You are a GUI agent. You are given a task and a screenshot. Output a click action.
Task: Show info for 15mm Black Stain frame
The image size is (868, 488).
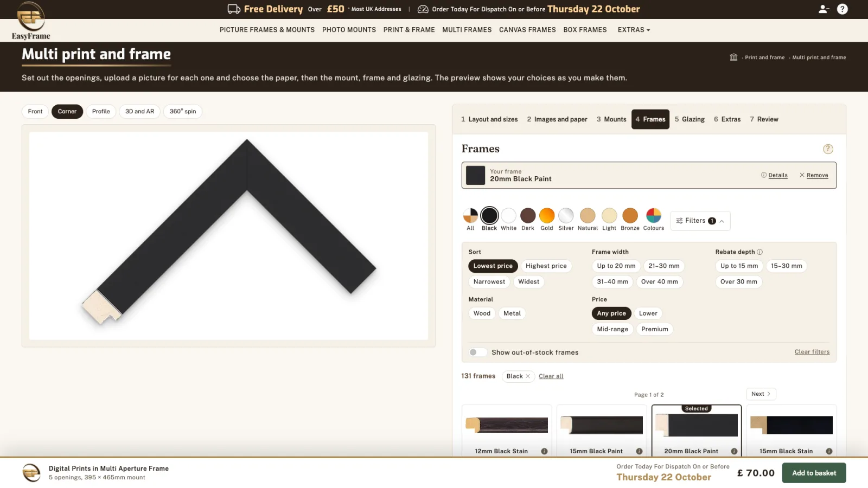click(x=829, y=451)
